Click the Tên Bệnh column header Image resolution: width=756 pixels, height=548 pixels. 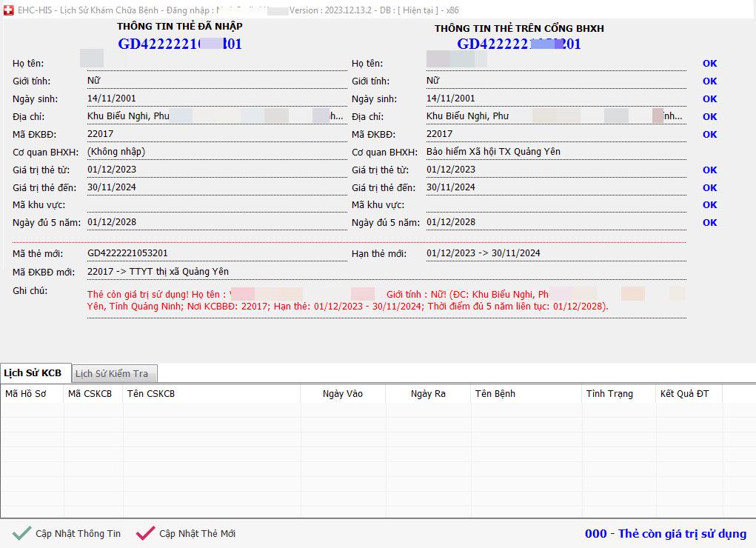tap(495, 394)
